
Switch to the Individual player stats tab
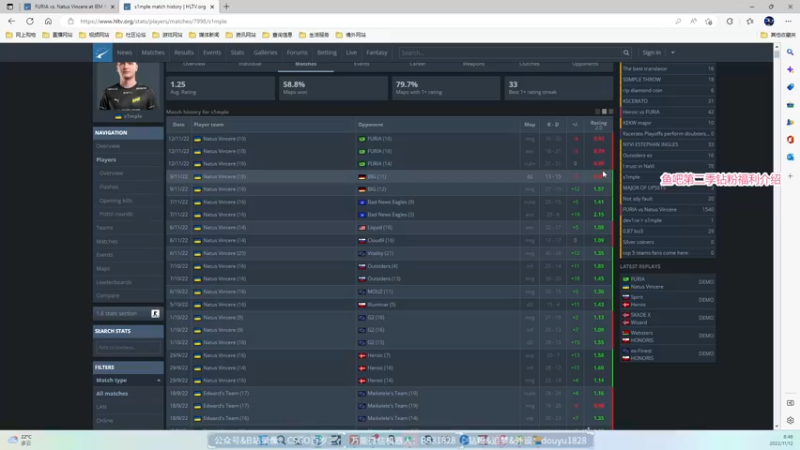click(x=249, y=64)
